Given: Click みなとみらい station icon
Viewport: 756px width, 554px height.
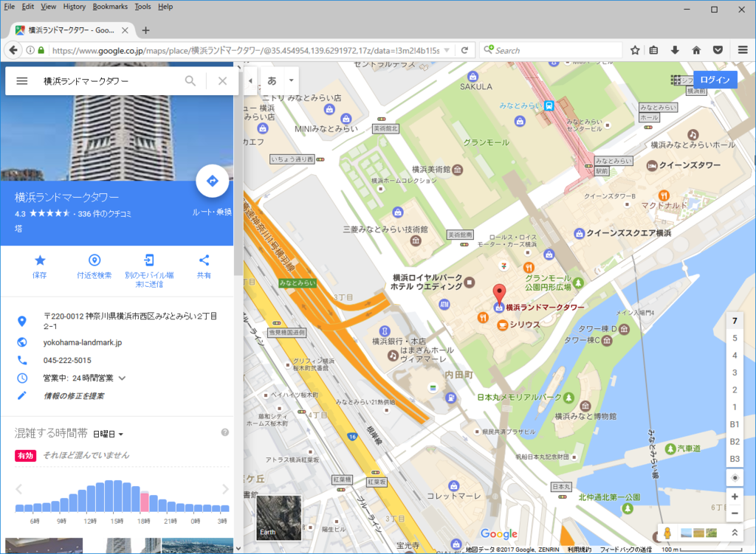Looking at the screenshot, I should [x=549, y=105].
